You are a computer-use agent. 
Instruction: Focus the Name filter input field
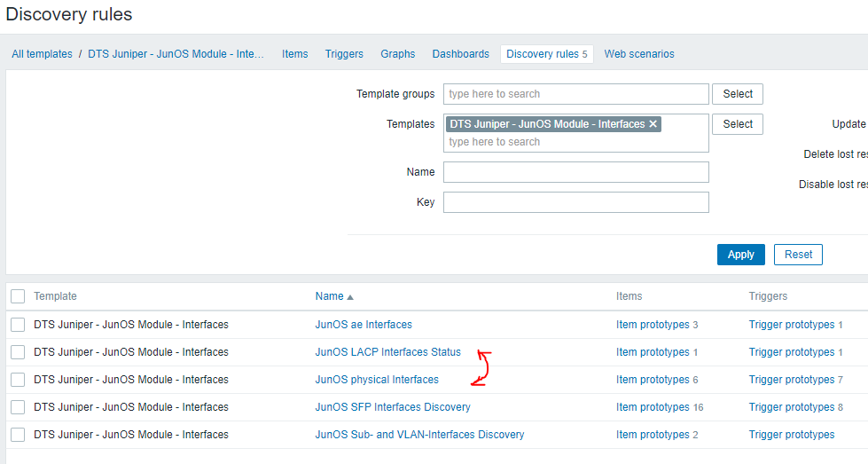(576, 172)
